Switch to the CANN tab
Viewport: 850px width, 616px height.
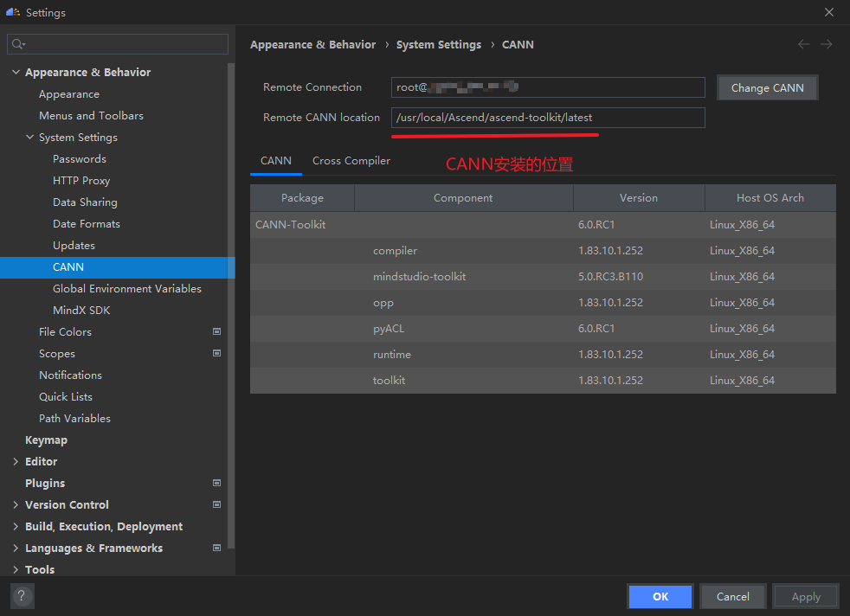click(x=276, y=161)
